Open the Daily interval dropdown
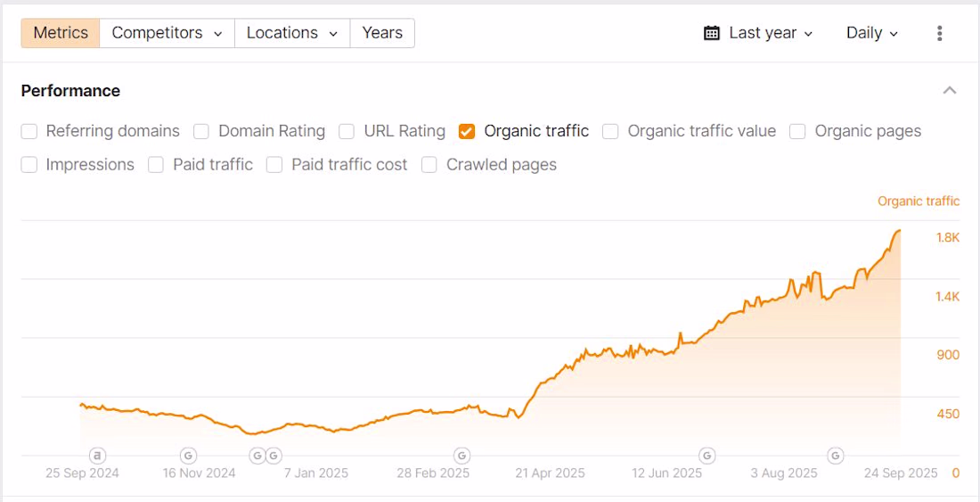This screenshot has width=980, height=502. pyautogui.click(x=871, y=33)
